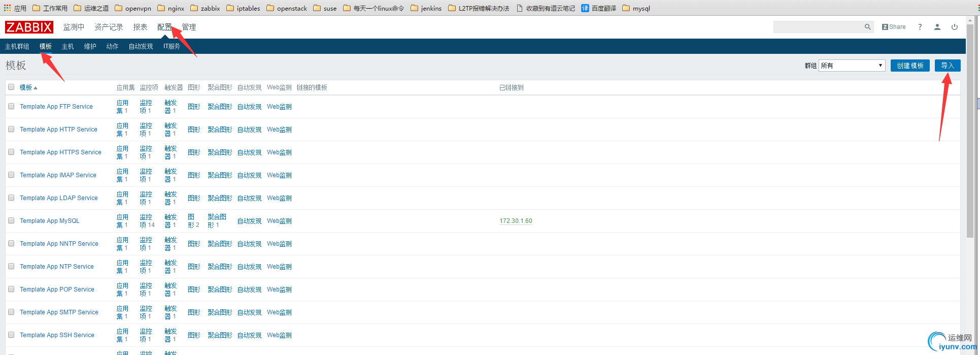Check the Template App HTTP Service checkbox
Screen dimensions: 980x355
tap(11, 129)
